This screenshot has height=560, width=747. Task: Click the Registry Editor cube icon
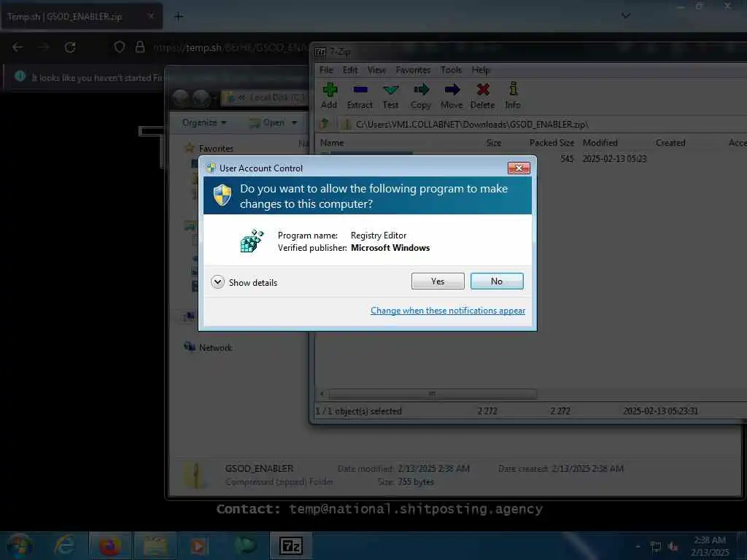tap(252, 241)
